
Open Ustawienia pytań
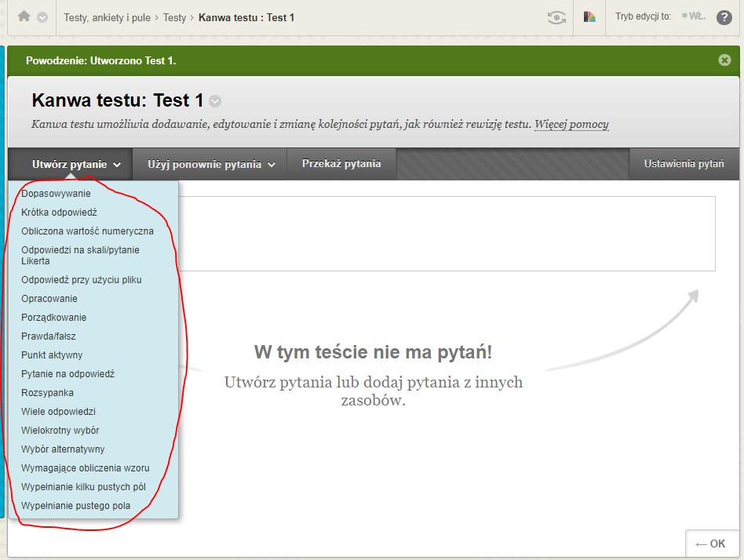tap(684, 164)
